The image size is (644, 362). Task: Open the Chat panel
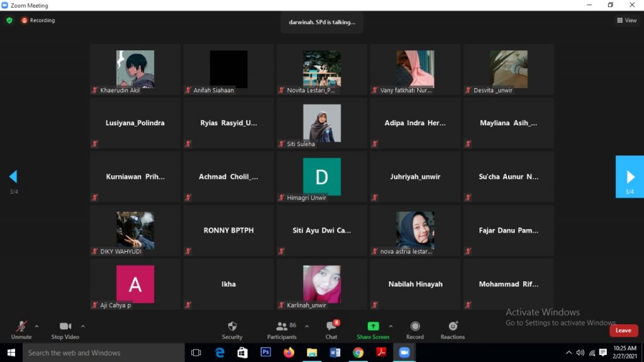click(x=331, y=326)
